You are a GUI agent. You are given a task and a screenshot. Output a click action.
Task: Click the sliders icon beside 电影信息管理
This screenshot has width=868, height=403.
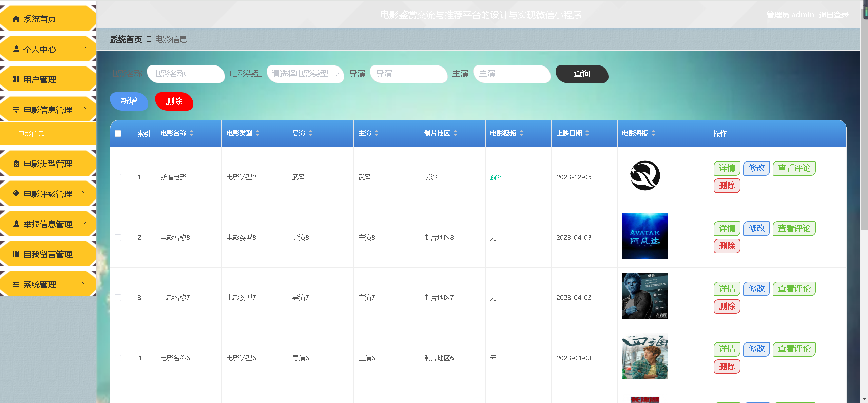point(16,110)
